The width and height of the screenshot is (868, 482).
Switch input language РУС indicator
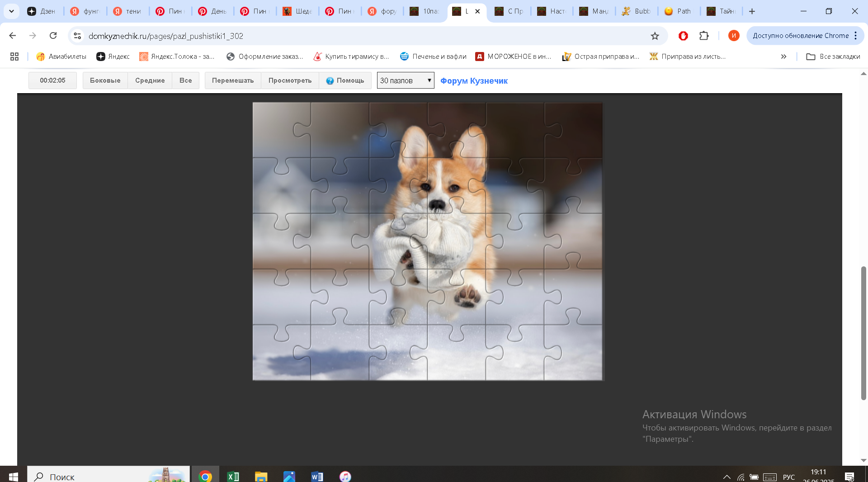click(789, 477)
